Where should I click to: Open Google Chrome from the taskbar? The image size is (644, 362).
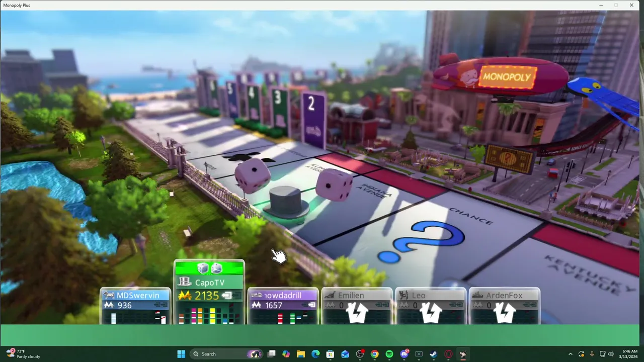(x=374, y=354)
